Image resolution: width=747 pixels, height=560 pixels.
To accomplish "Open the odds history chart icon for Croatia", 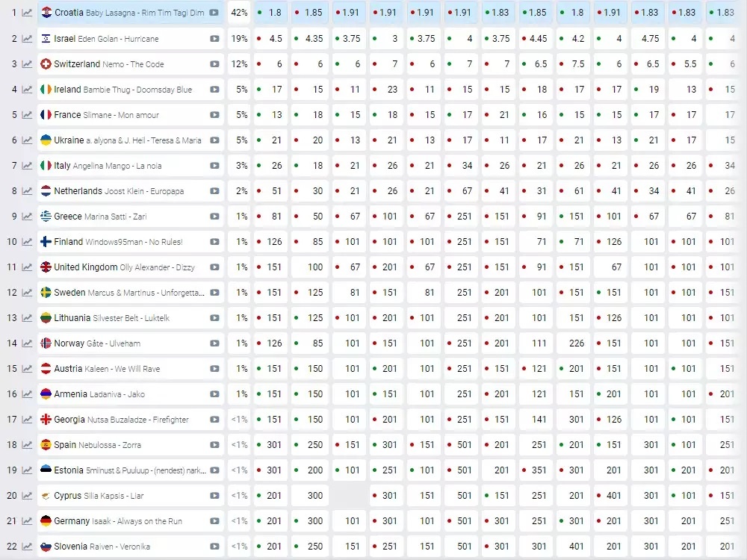I will [27, 13].
